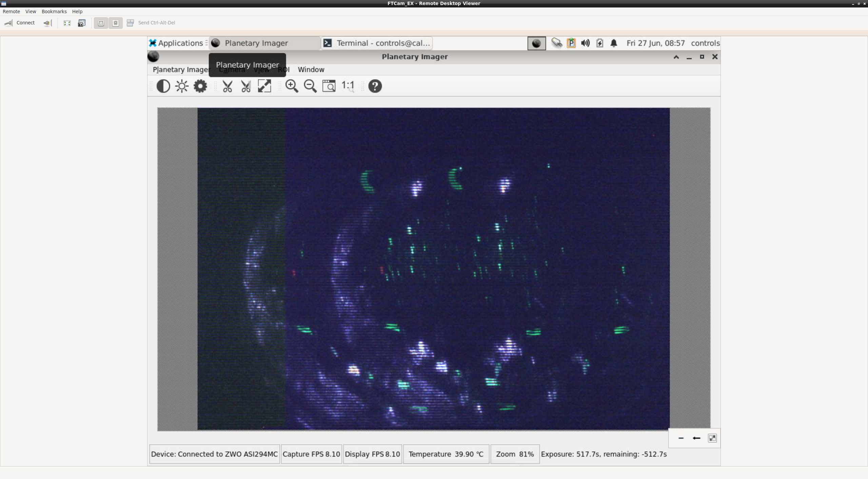The image size is (868, 479).
Task: Open the clipboard manager icon in the tray
Action: click(x=571, y=43)
